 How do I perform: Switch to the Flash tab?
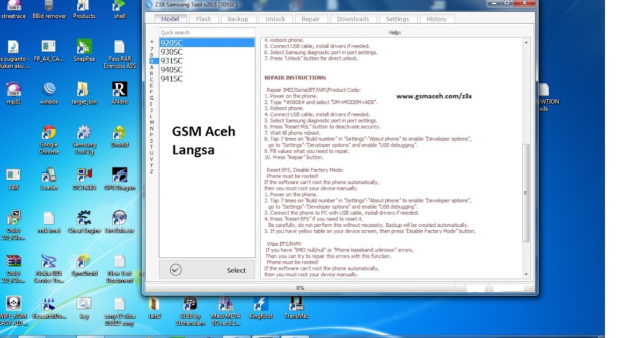click(203, 19)
